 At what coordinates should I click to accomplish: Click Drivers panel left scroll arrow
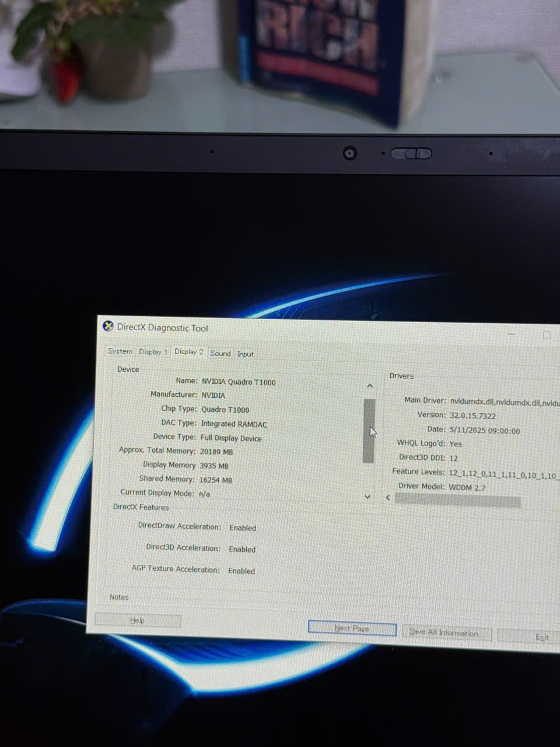[388, 498]
